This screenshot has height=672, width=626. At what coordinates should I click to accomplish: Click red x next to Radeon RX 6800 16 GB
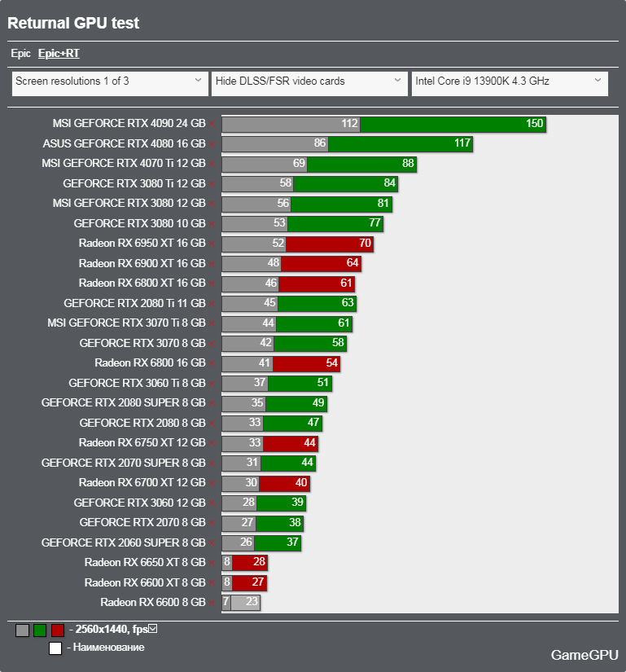(212, 363)
